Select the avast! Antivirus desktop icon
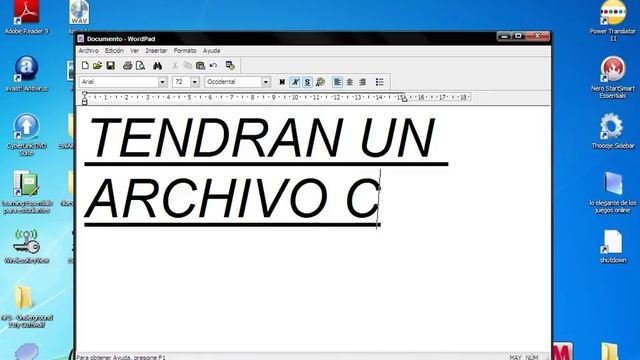This screenshot has height=360, width=640. 27,74
